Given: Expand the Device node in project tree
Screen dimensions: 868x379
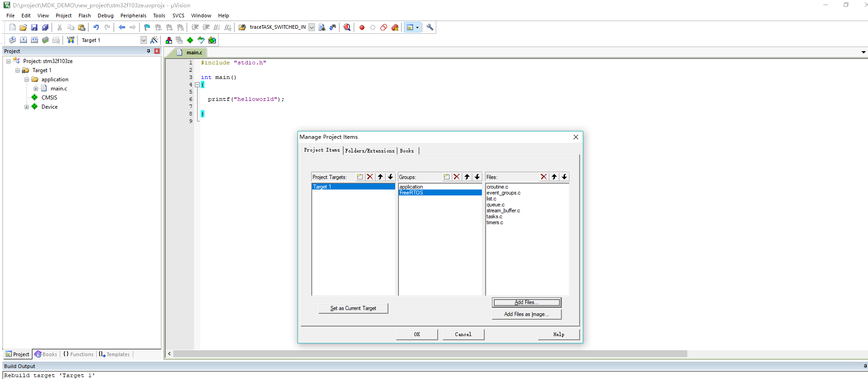Looking at the screenshot, I should click(x=26, y=107).
